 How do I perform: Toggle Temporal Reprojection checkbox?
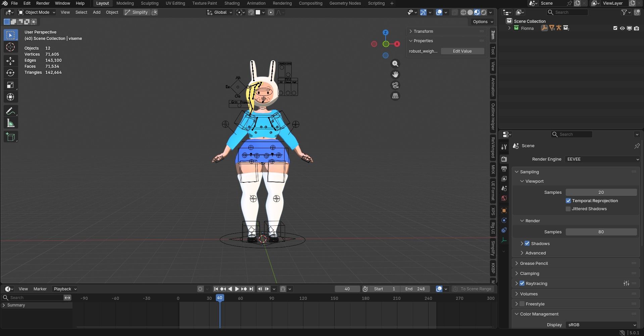coord(568,201)
